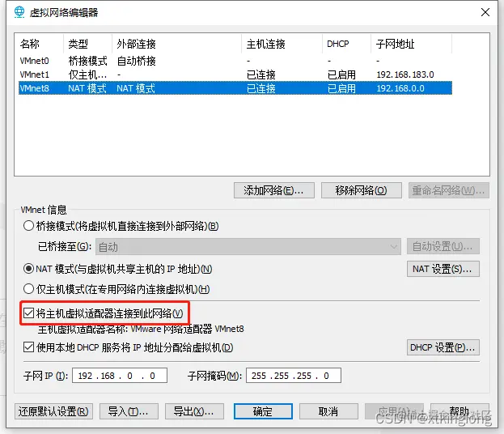
Task: Select VMnet0 row in network list
Action: coord(235,61)
